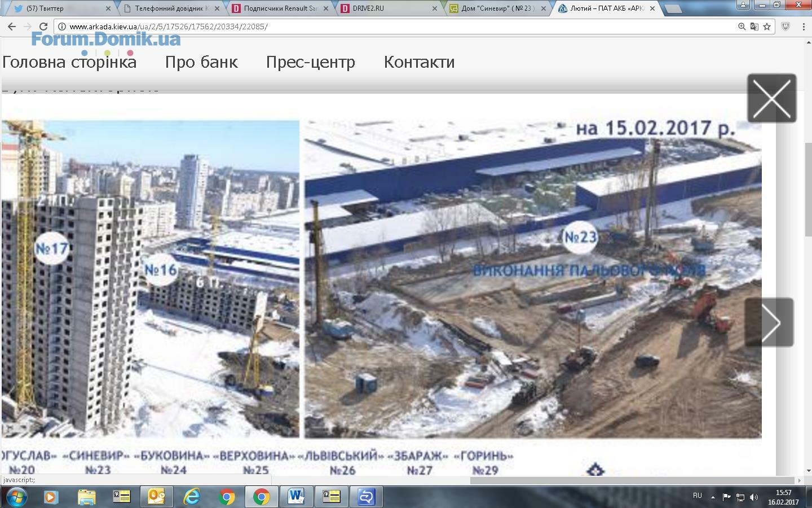Close the 'Телефонний довідник' tab
812x508 pixels.
click(217, 8)
